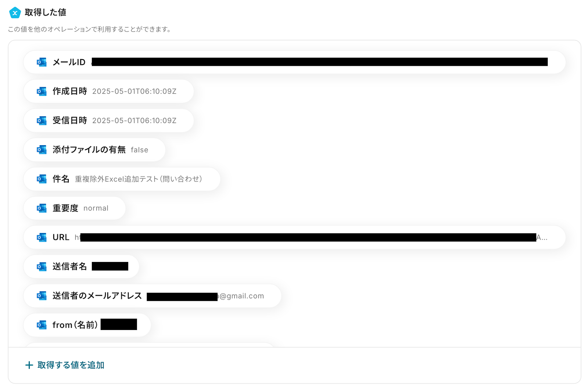Select the from(名前) value pill
Screen dimensions: 588x388
pyautogui.click(x=87, y=325)
